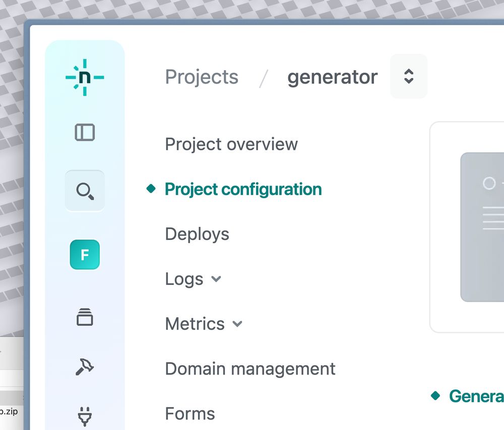Viewport: 504px width, 430px height.
Task: Open the Deploys page
Action: coord(197,234)
